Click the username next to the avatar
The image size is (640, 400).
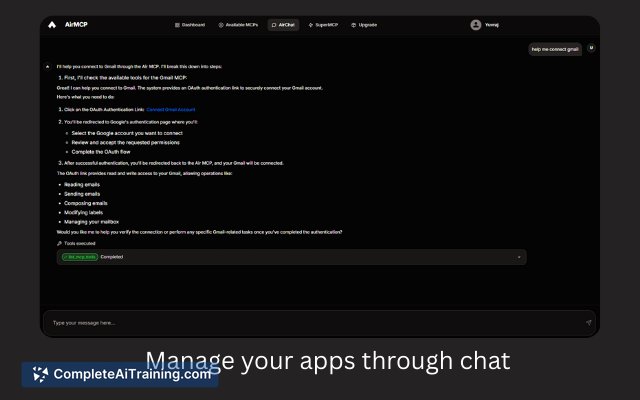tap(491, 25)
